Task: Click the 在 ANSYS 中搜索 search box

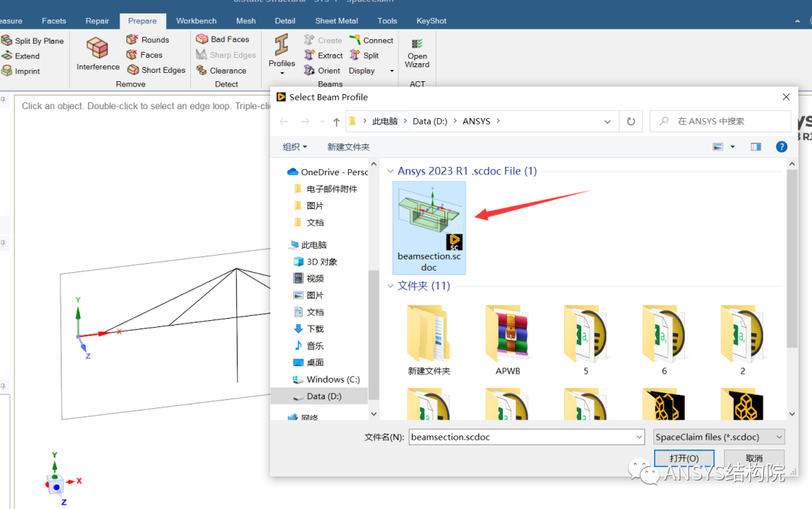Action: [x=720, y=121]
